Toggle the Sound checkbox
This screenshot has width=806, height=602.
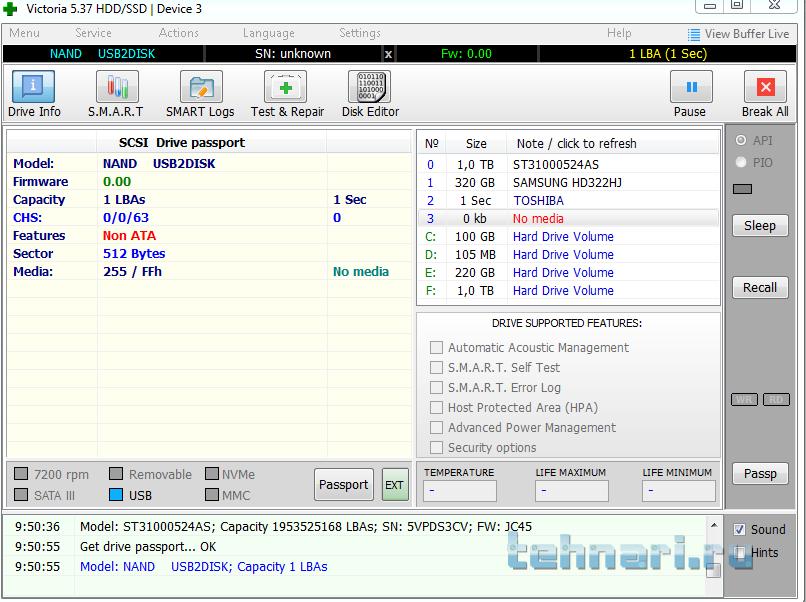click(739, 529)
